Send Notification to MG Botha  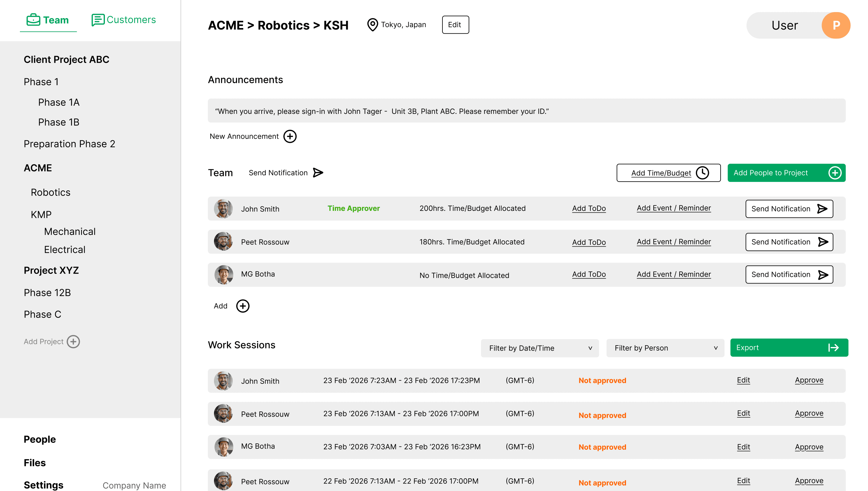(789, 274)
